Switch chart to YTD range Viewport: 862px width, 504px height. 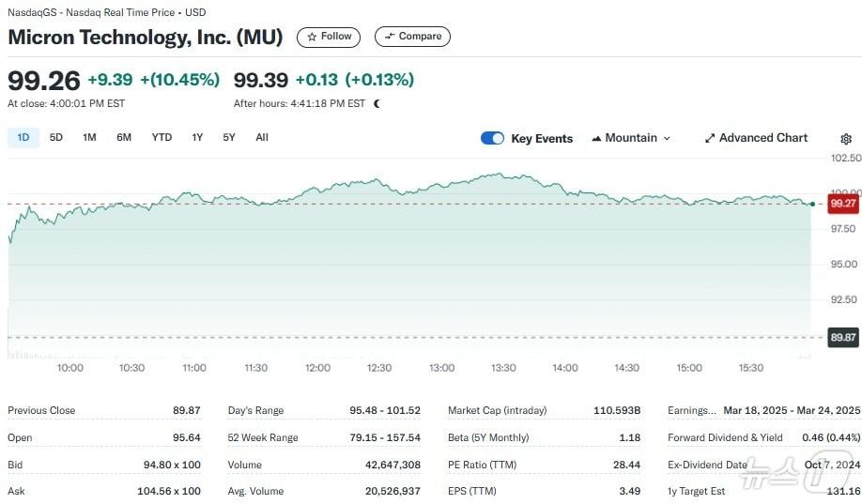pyautogui.click(x=162, y=137)
